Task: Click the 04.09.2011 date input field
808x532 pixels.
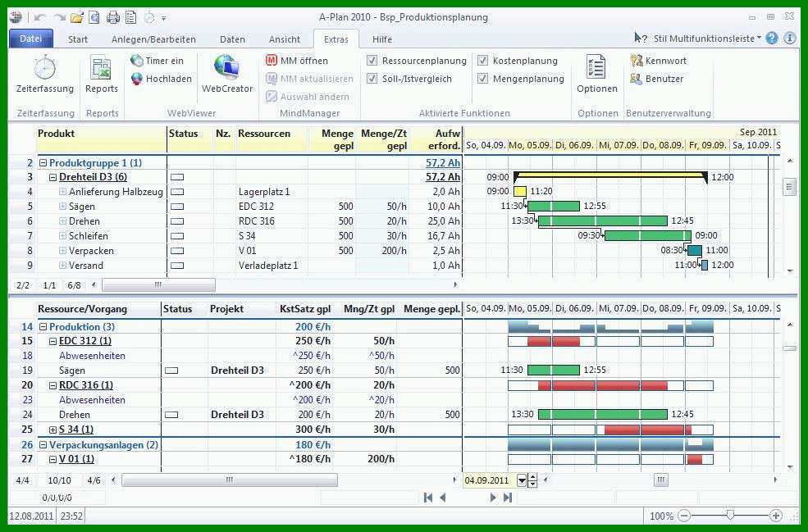Action: point(490,480)
